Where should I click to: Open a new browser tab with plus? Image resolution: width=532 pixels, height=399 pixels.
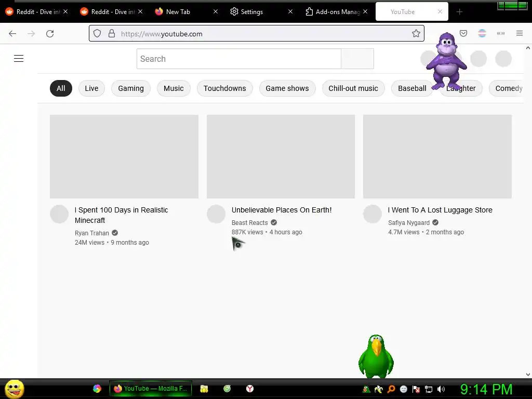point(459,12)
